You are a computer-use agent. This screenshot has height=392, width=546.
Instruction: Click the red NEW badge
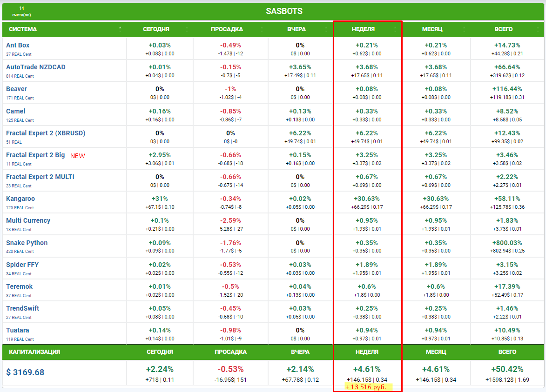click(78, 156)
